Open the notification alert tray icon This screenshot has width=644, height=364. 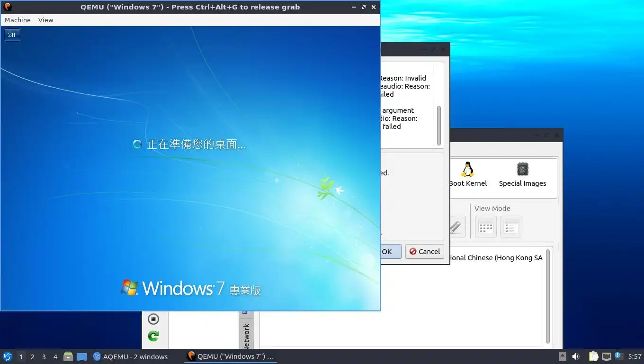click(618, 356)
